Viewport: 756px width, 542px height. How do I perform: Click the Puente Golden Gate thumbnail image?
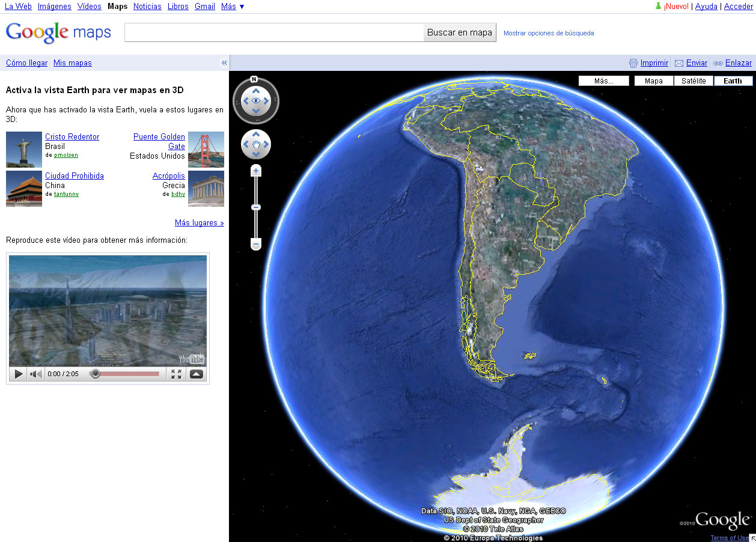206,149
